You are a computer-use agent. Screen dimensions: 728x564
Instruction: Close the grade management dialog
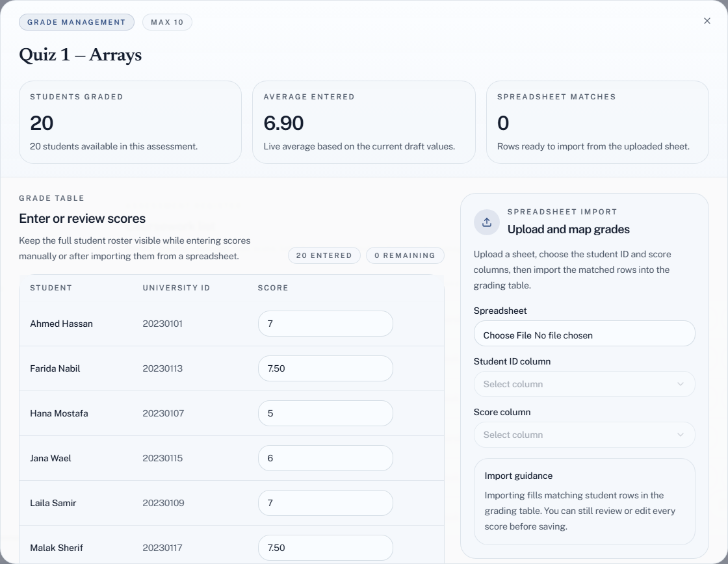tap(707, 21)
